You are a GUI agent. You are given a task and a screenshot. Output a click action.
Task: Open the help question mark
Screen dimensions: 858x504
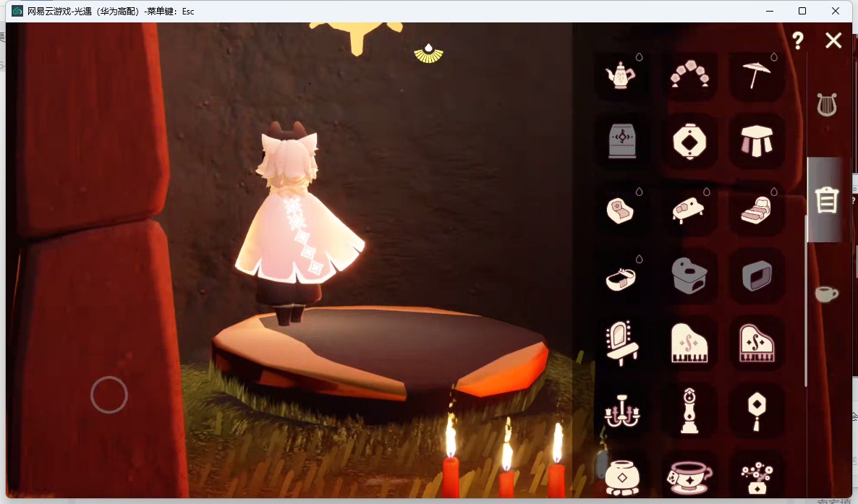[x=798, y=40]
